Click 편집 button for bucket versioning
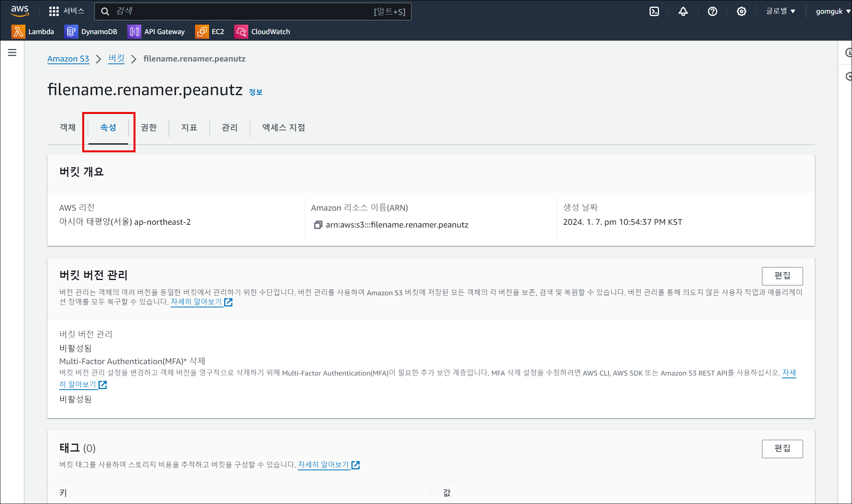This screenshot has width=852, height=504. (782, 276)
